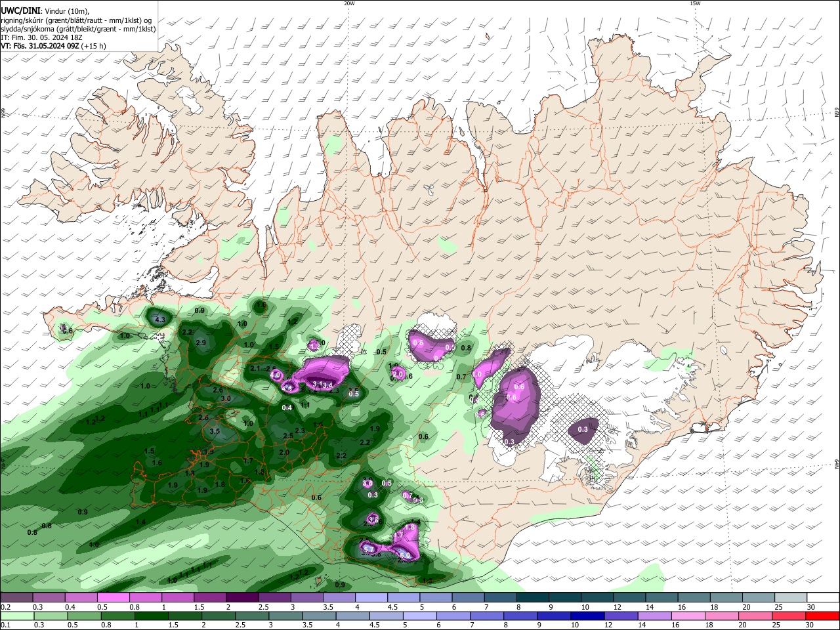Select darkest green lower swatch between 1 and 1.5
The height and width of the screenshot is (630, 840).
pyautogui.click(x=151, y=616)
